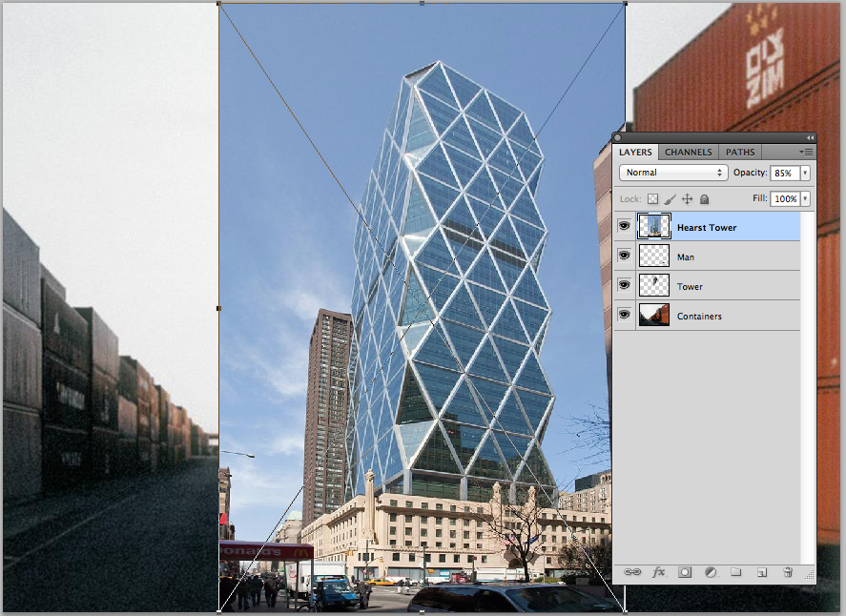The height and width of the screenshot is (616, 846).
Task: Open the Opacity slider arrow
Action: click(x=805, y=173)
